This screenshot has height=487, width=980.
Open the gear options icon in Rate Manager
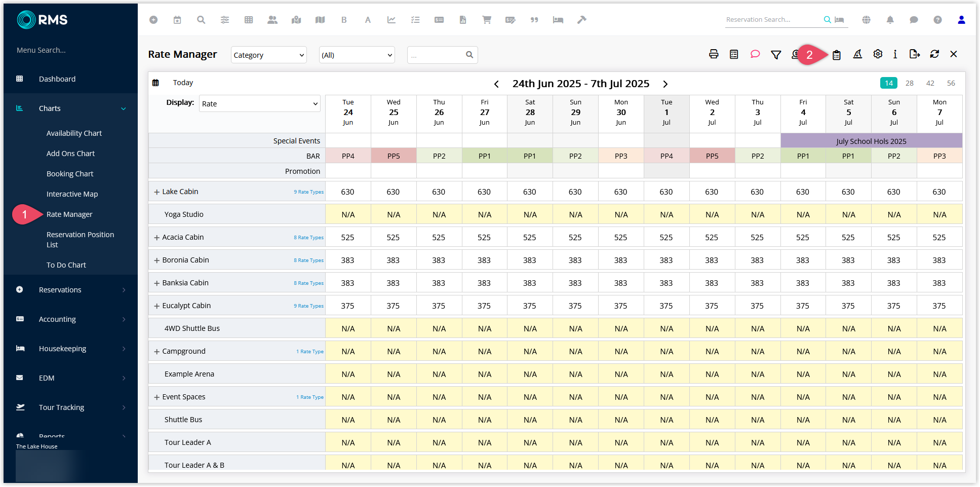pos(878,54)
